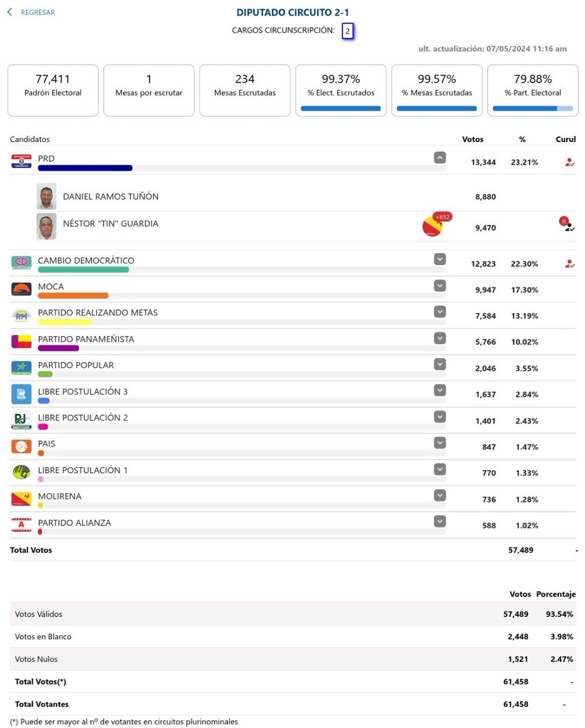Click the Libre Postulación 2 logo
Viewport: 585px width, 728px height.
tap(21, 420)
